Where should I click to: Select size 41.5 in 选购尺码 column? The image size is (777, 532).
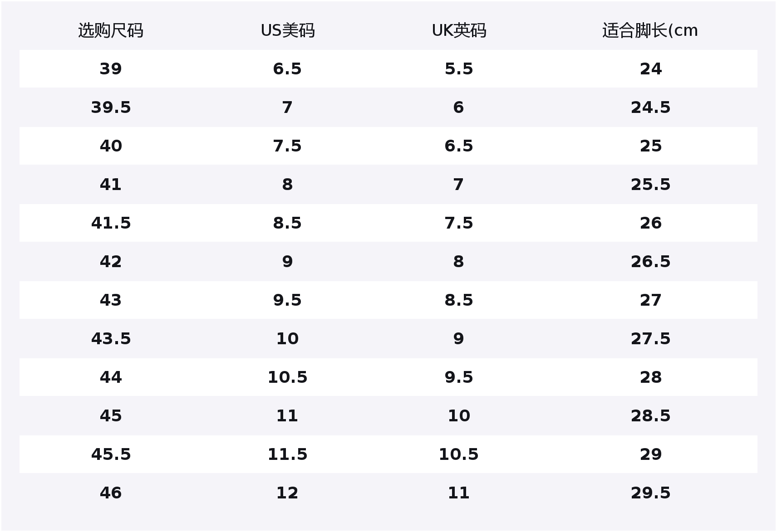click(x=111, y=223)
